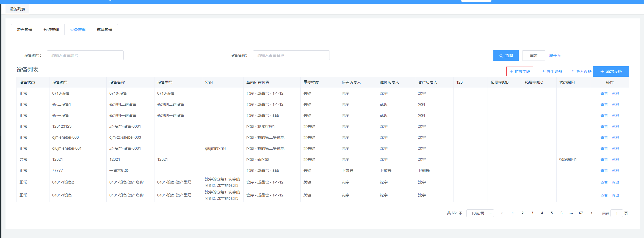This screenshot has height=238, width=644.
Task: Go to previous page arrow
Action: click(502, 213)
